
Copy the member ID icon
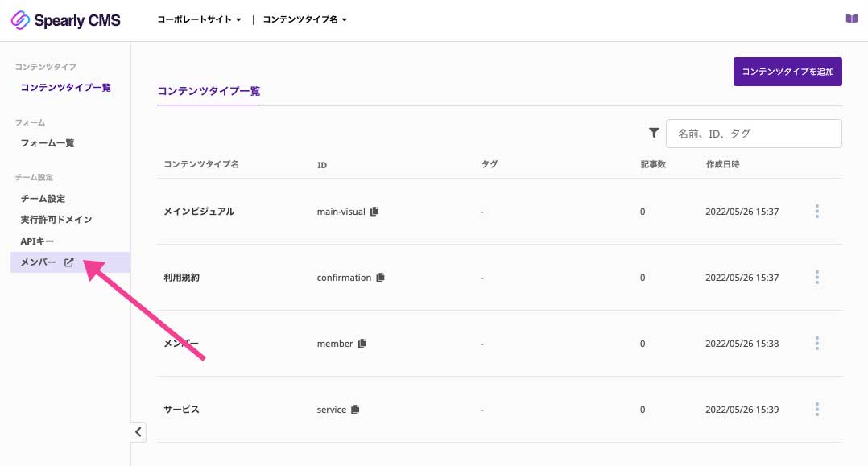click(362, 343)
